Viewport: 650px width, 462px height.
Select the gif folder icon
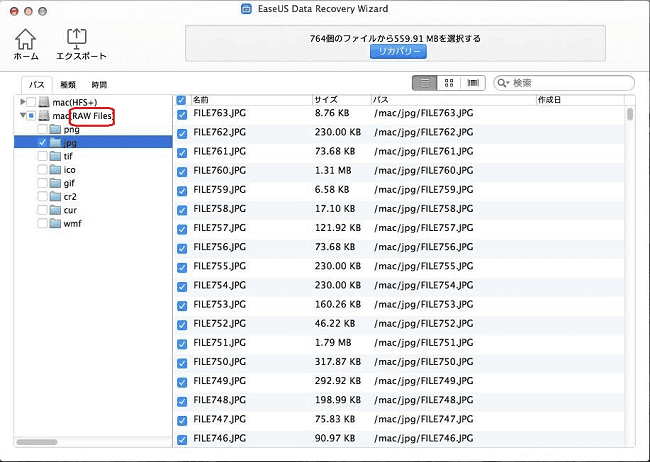55,183
